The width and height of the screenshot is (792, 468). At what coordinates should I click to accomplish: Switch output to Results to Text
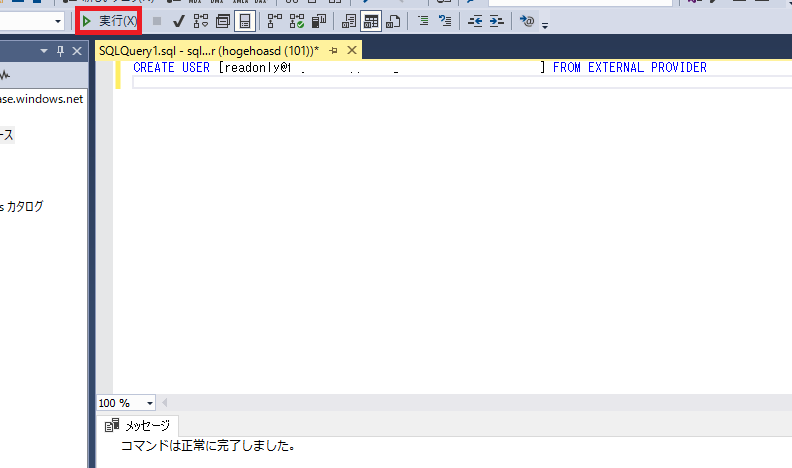tap(349, 21)
